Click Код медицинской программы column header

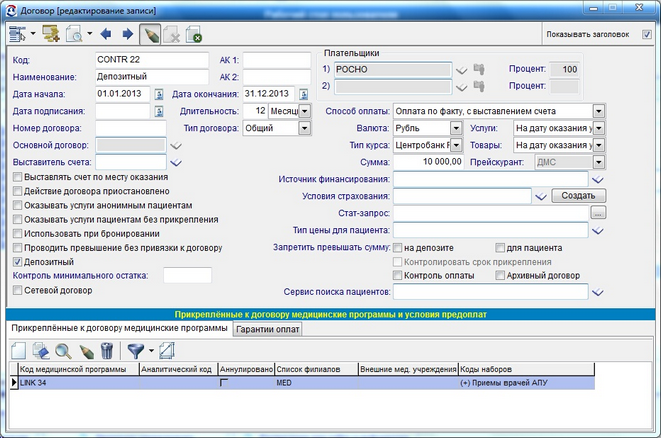[79, 369]
